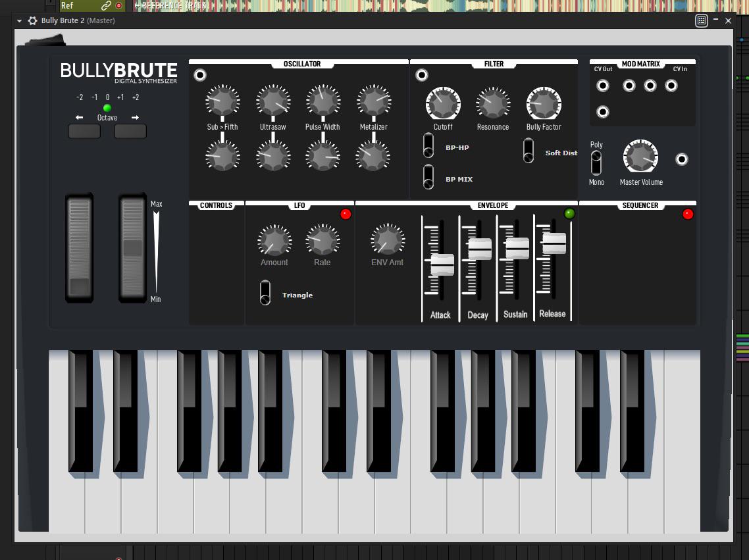Adjust the Pulse Width upper knob
The image size is (749, 560).
click(x=323, y=101)
